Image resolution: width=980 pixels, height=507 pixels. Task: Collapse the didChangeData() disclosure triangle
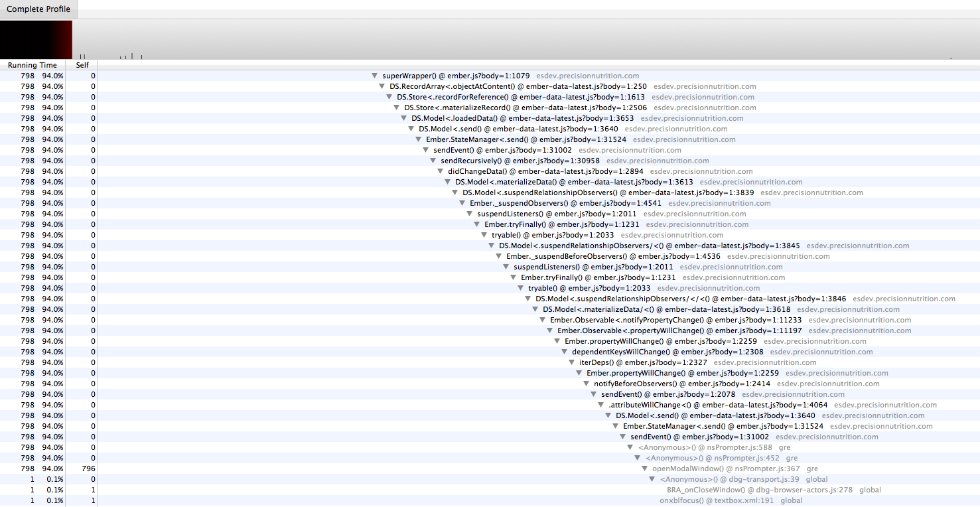click(x=441, y=171)
